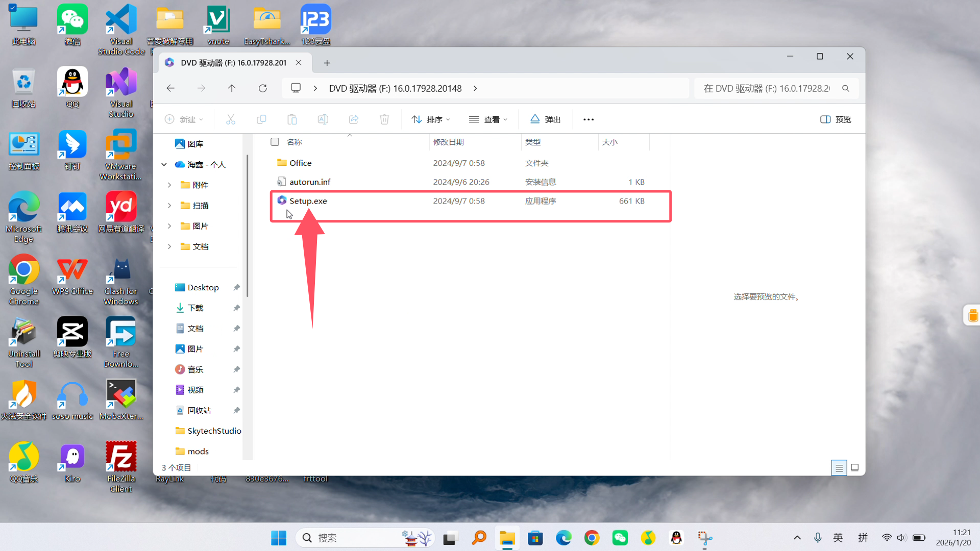Select the Setup.exe file

[x=308, y=201]
